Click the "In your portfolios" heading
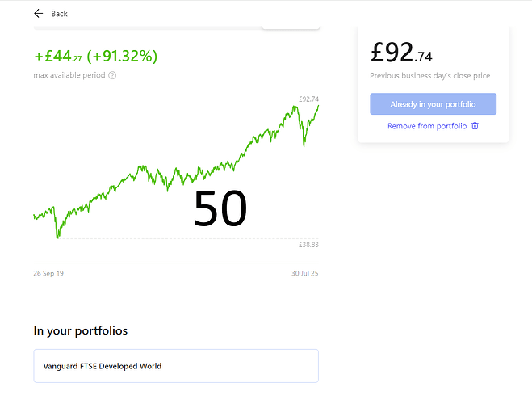Screen dimensions: 532x404 pyautogui.click(x=80, y=330)
